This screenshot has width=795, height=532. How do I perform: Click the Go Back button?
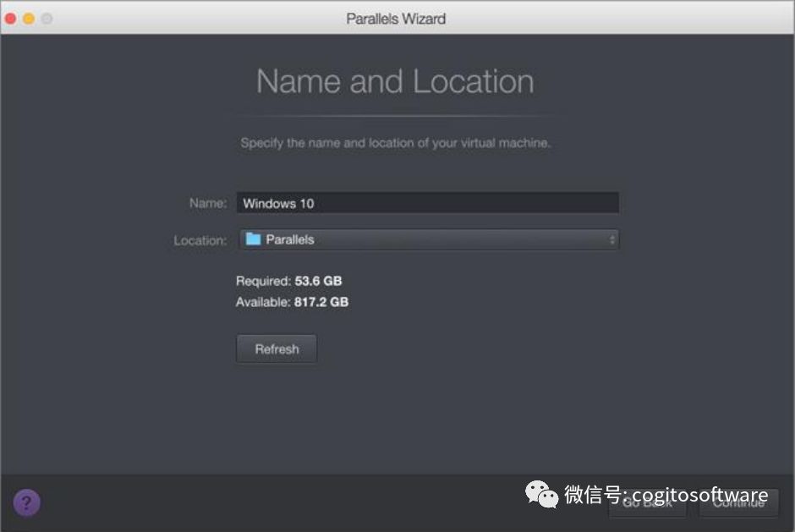point(648,502)
